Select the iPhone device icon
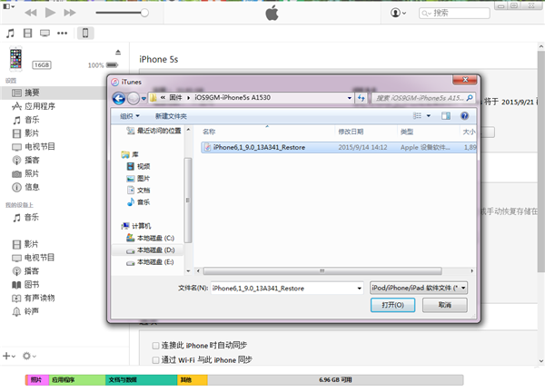 85,34
